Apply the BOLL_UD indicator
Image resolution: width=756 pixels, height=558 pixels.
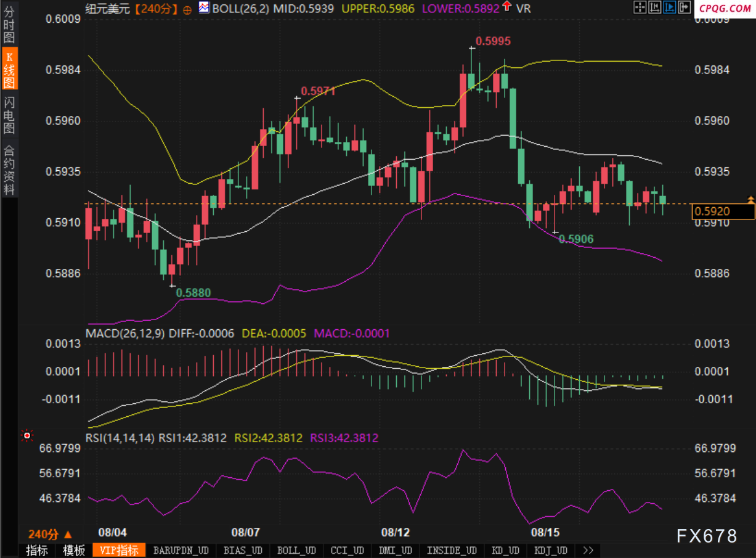click(296, 550)
